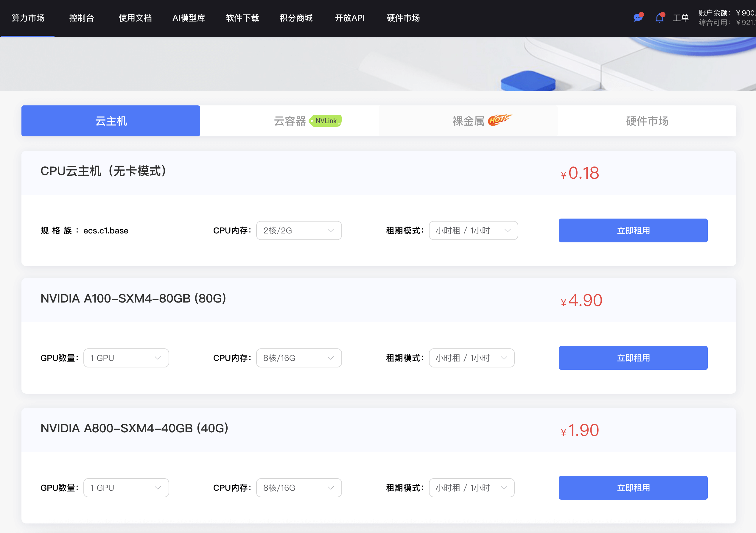Open 租期模式 dropdown for A100-SXM4-80GB

click(x=472, y=358)
